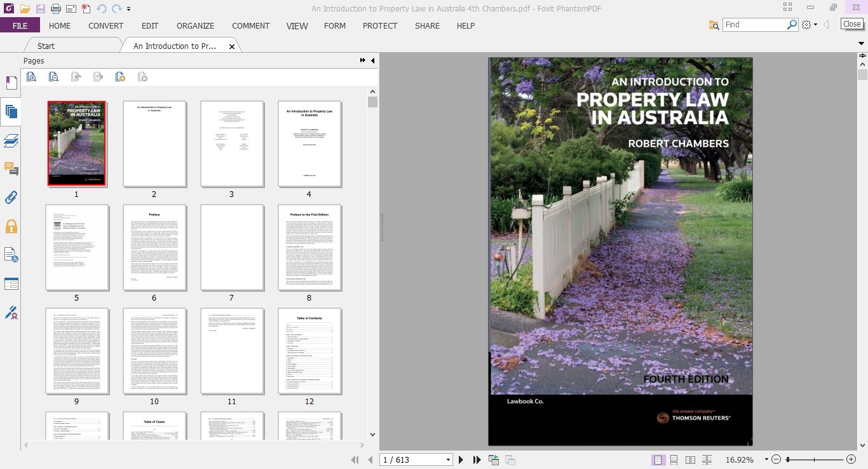Viewport: 868px width, 469px height.
Task: Enable continuous facing view mode
Action: pyautogui.click(x=706, y=459)
